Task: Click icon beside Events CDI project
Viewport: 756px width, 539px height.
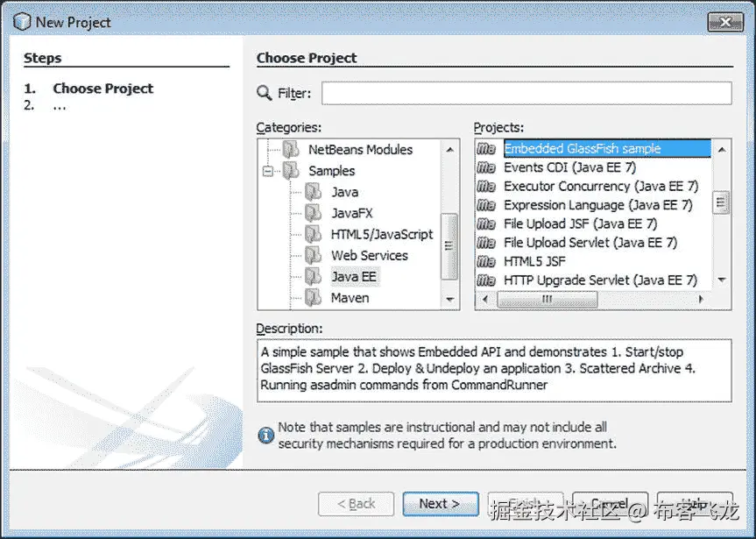Action: point(486,167)
